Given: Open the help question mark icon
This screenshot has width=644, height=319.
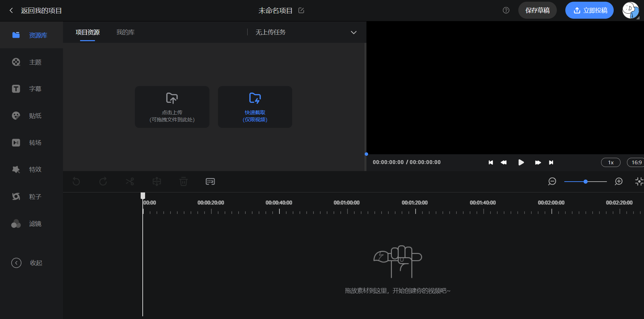Looking at the screenshot, I should coord(506,11).
